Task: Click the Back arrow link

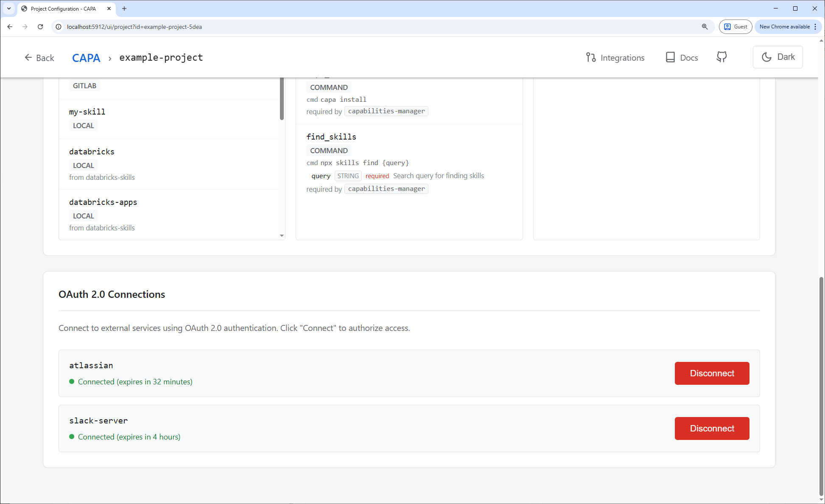Action: pyautogui.click(x=39, y=58)
